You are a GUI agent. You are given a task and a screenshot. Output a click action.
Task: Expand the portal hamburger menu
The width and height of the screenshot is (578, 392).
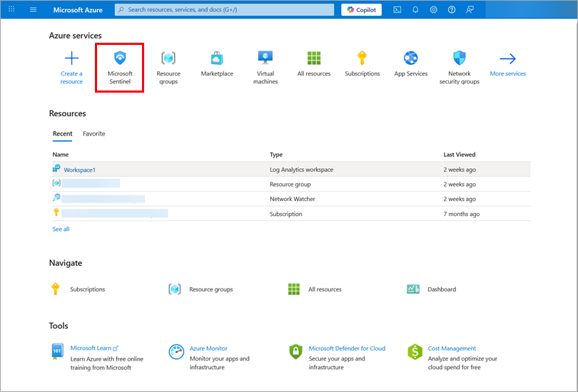click(34, 10)
